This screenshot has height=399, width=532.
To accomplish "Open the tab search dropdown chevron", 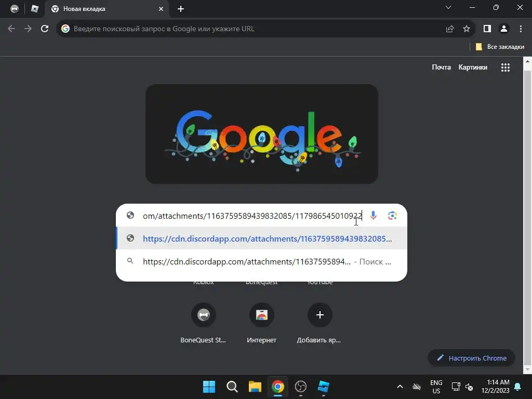I will pos(448,7).
